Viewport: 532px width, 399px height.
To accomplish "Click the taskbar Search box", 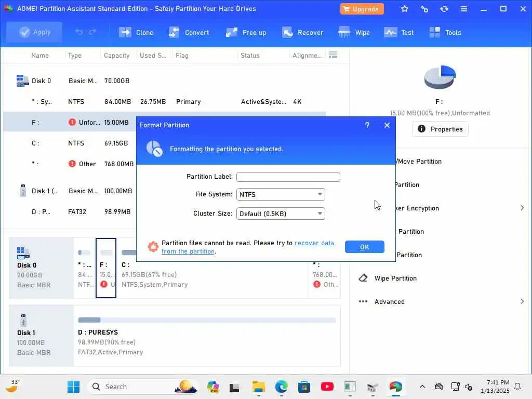I will 143,387.
